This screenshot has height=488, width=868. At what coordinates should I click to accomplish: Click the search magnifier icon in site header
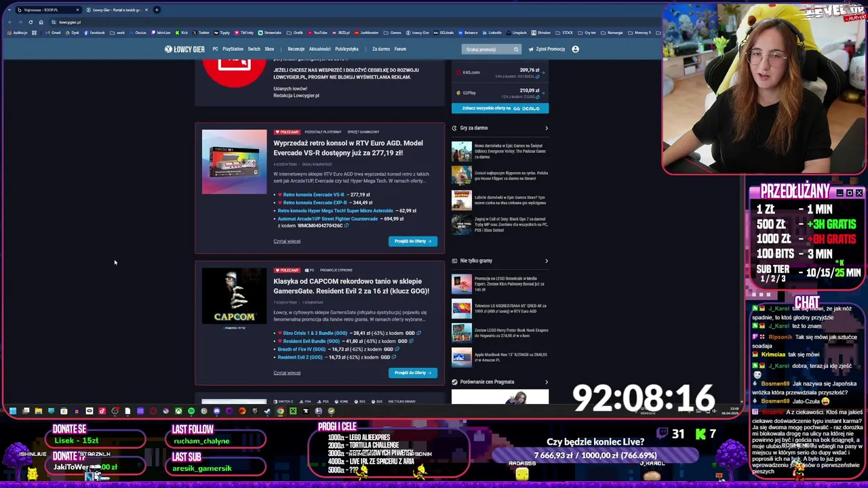pos(515,49)
